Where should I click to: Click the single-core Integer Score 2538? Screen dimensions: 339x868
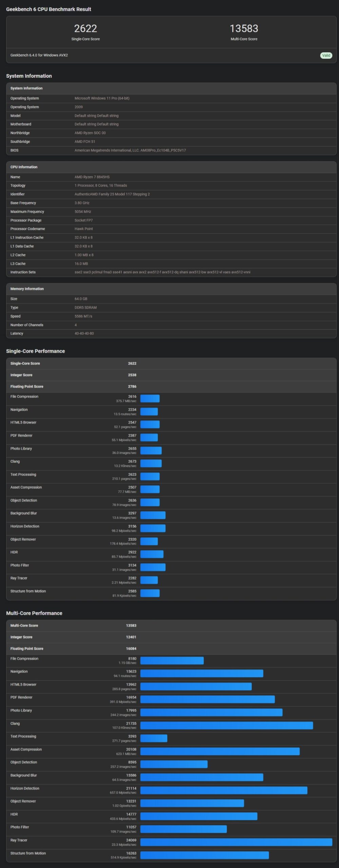pos(132,375)
